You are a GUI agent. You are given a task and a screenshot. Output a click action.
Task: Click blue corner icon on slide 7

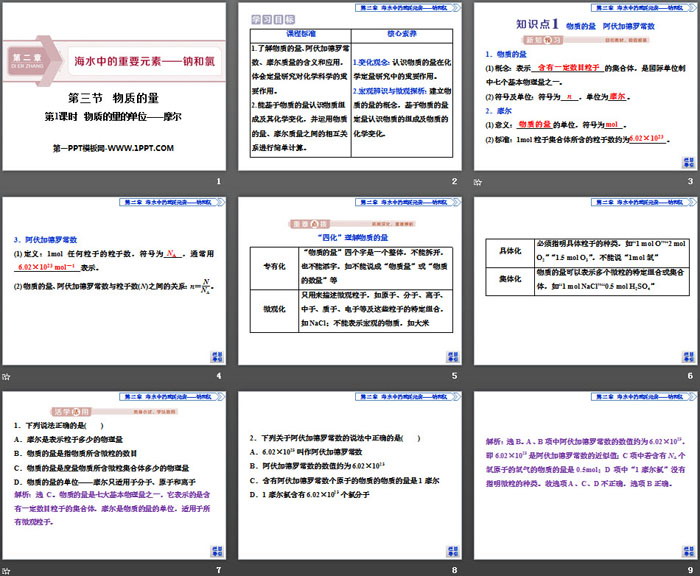pyautogui.click(x=217, y=551)
